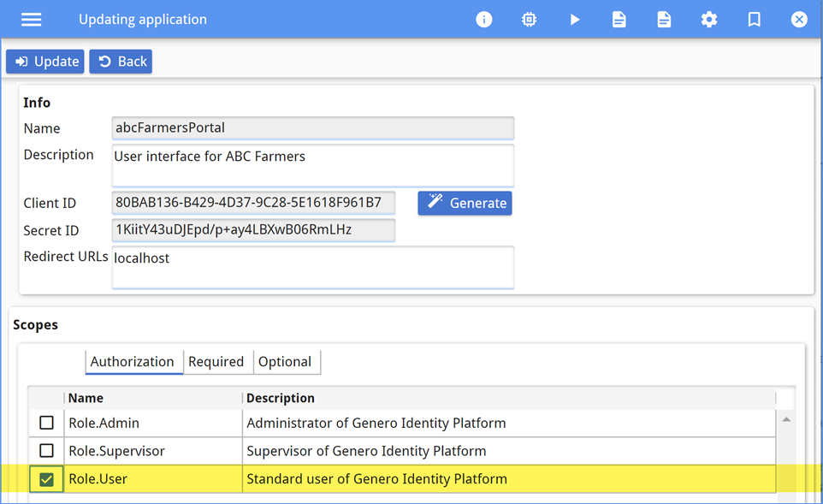This screenshot has width=823, height=504.
Task: Click the Update button
Action: click(x=44, y=61)
